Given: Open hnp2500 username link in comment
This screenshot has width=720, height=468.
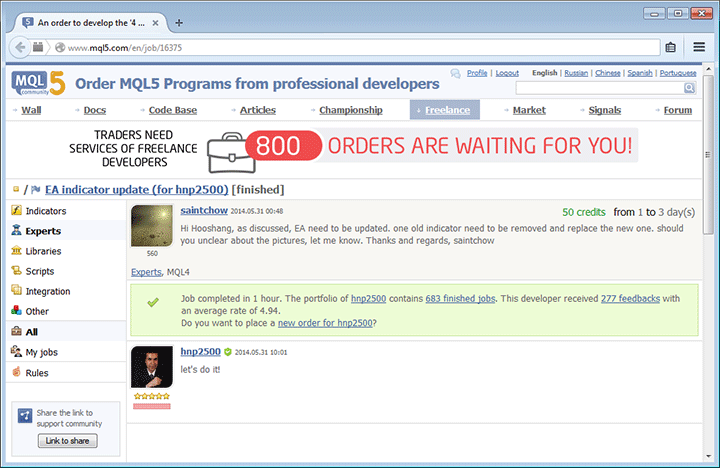Looking at the screenshot, I should point(200,351).
